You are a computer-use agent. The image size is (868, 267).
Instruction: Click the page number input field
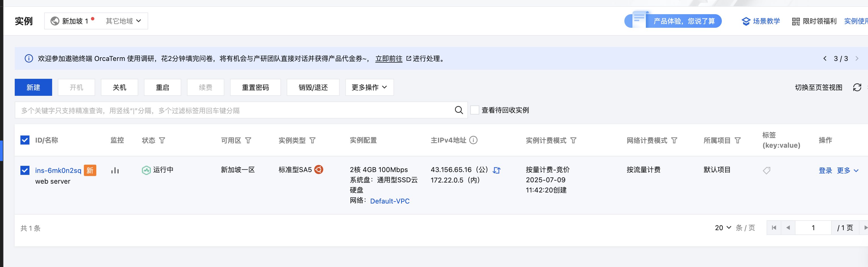[813, 228]
